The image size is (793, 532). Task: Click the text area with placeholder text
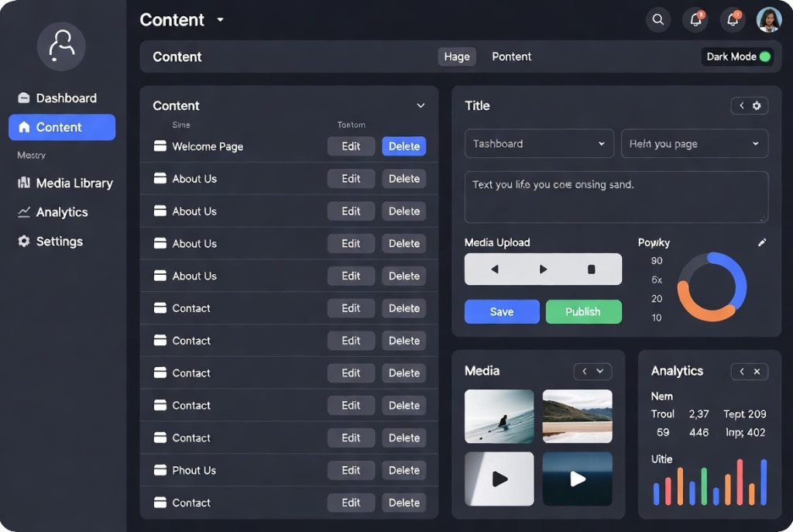pos(616,197)
